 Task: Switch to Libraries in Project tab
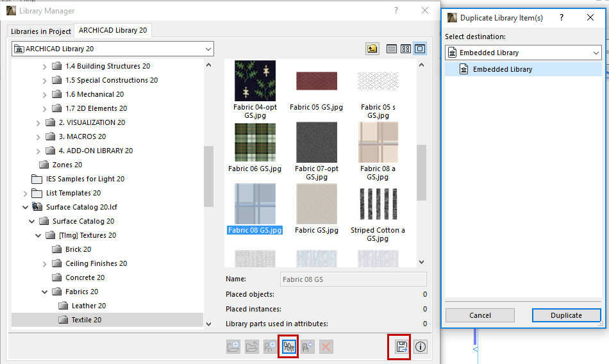41,31
